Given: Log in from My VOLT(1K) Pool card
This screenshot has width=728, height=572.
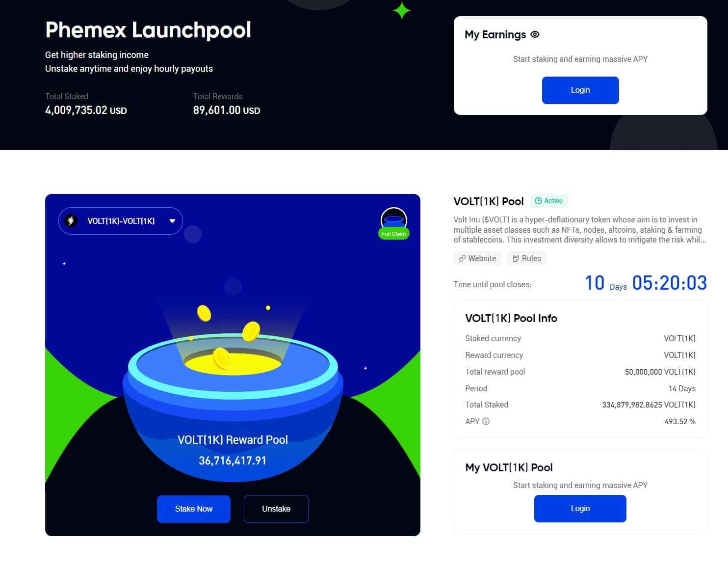Looking at the screenshot, I should pyautogui.click(x=580, y=509).
